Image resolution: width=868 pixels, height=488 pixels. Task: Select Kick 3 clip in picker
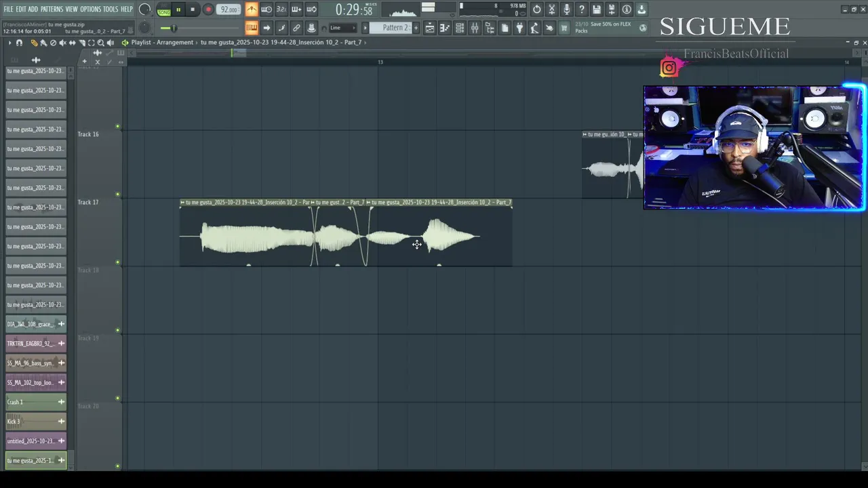point(36,422)
